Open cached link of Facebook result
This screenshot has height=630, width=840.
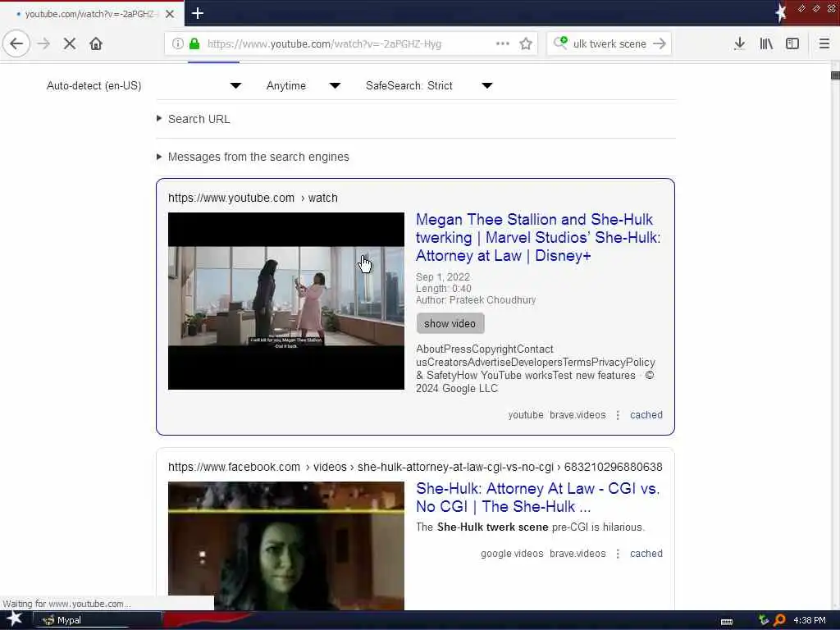(646, 554)
